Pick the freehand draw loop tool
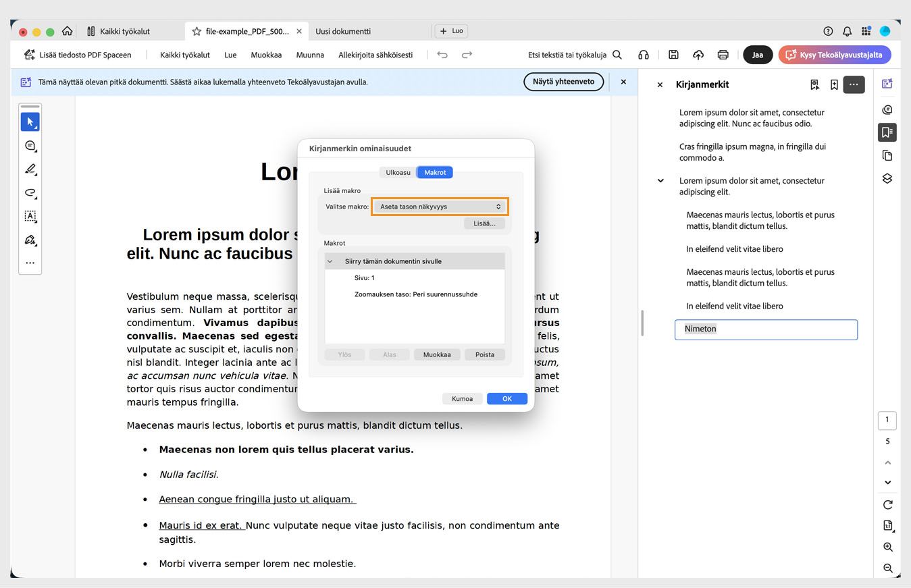 [x=30, y=193]
